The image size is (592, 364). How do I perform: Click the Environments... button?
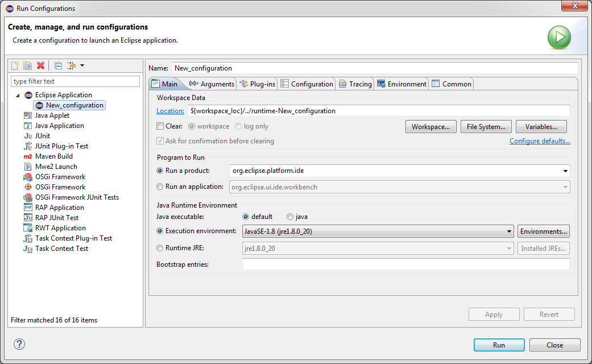544,231
